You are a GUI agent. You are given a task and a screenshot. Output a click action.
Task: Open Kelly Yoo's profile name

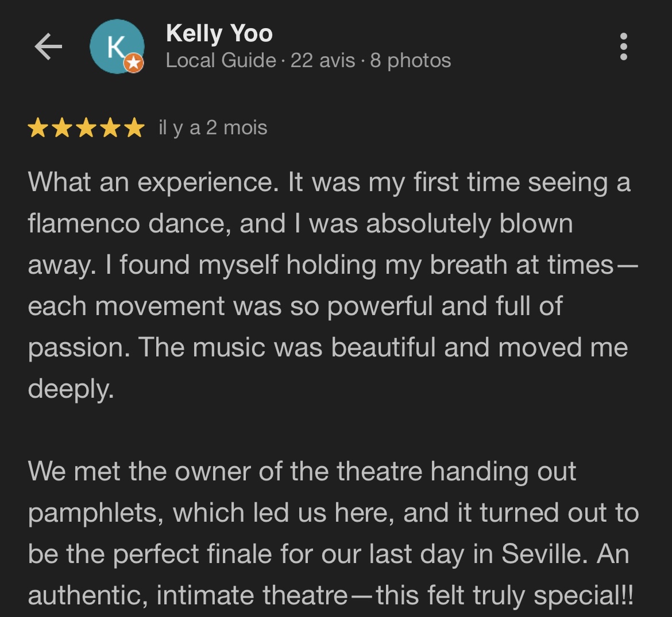coord(219,33)
